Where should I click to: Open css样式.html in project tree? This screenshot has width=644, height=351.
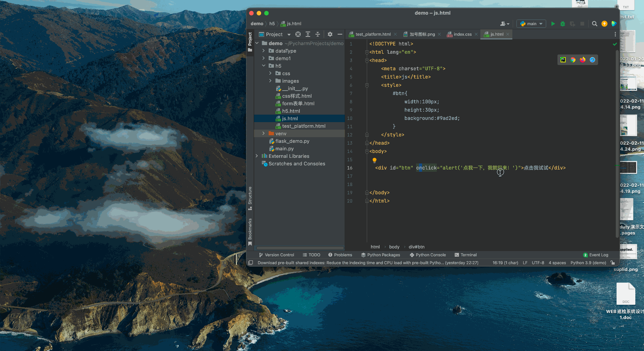296,96
